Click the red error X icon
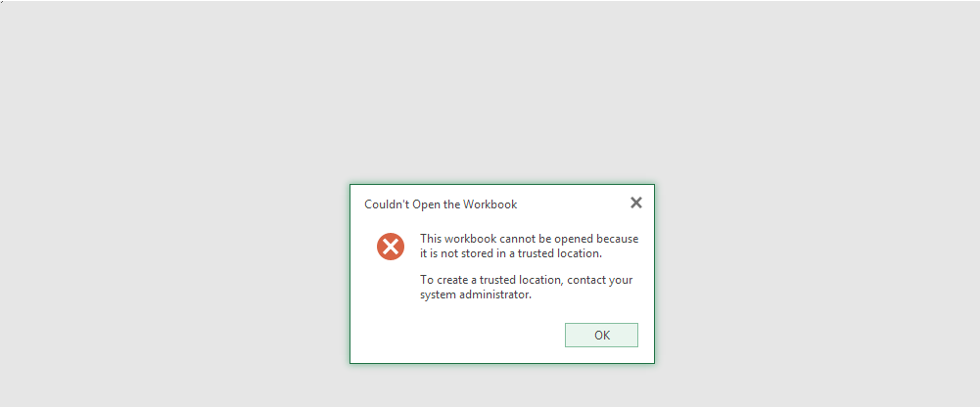The image size is (980, 407). pyautogui.click(x=391, y=247)
